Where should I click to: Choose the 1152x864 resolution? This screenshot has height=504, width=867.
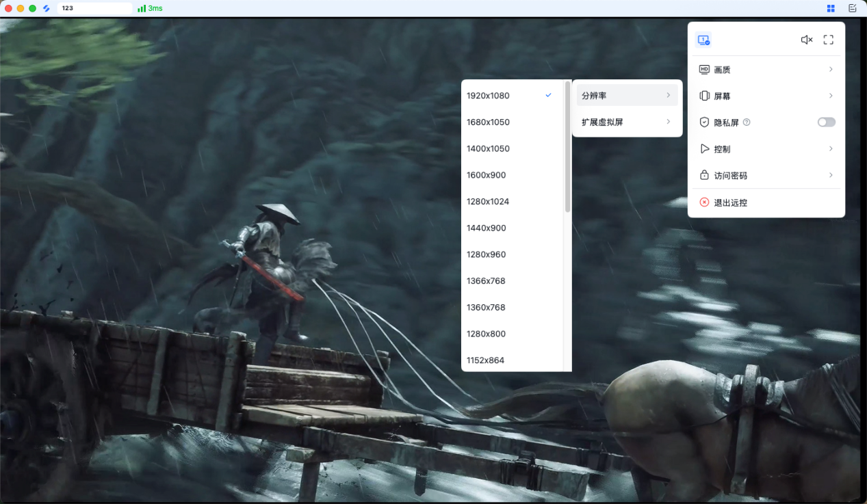tap(512, 360)
